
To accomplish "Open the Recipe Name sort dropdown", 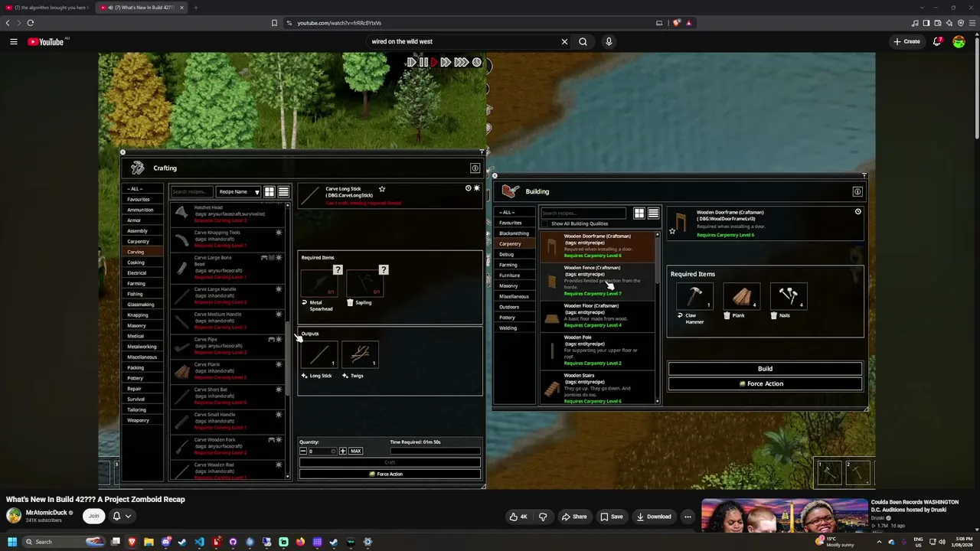I will (x=238, y=192).
